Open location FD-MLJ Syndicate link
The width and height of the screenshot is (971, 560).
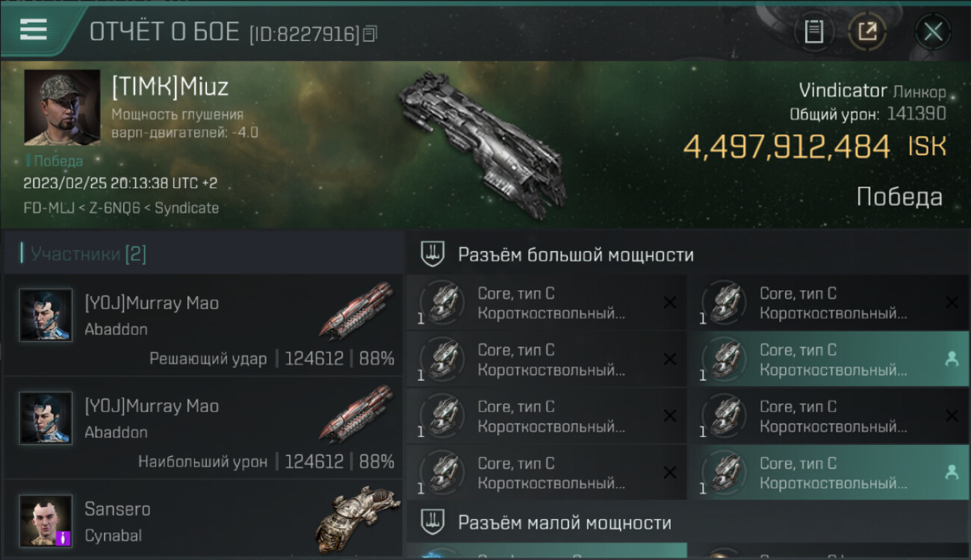click(x=121, y=208)
